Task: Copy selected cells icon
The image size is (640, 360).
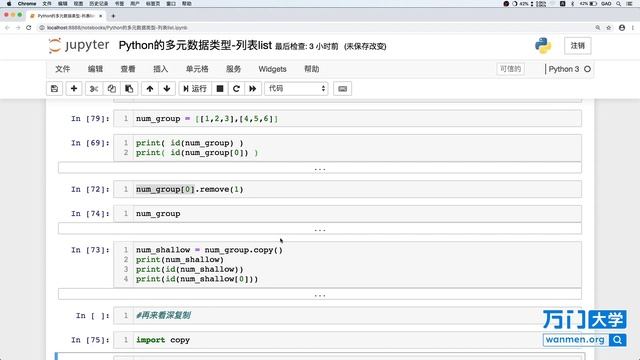Action: [111, 89]
